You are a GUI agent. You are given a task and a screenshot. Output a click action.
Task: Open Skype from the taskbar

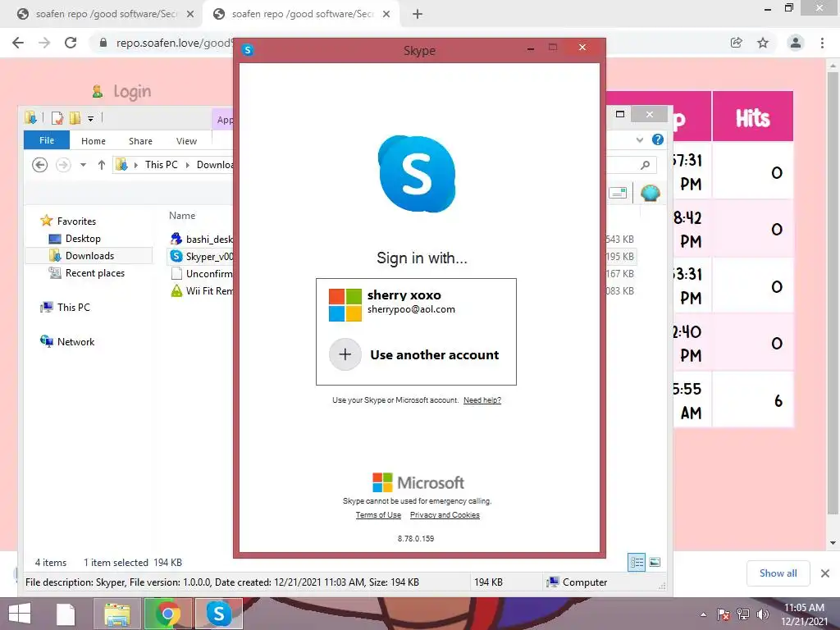click(x=219, y=614)
